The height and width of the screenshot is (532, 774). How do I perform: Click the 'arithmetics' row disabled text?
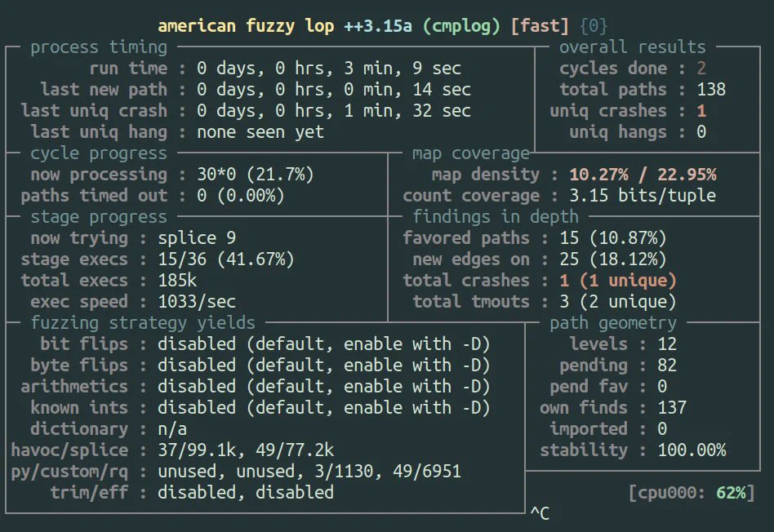pyautogui.click(x=324, y=387)
